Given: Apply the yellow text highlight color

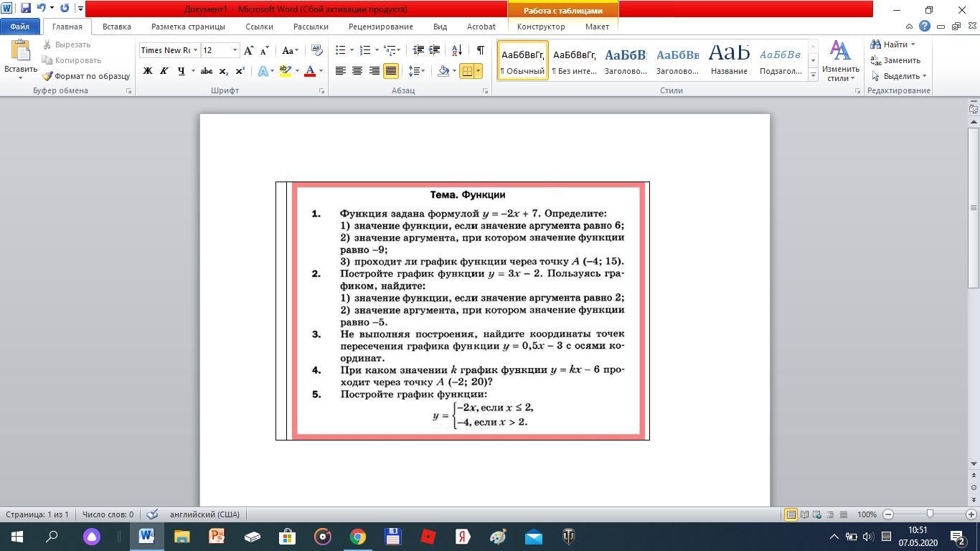Looking at the screenshot, I should pyautogui.click(x=285, y=71).
